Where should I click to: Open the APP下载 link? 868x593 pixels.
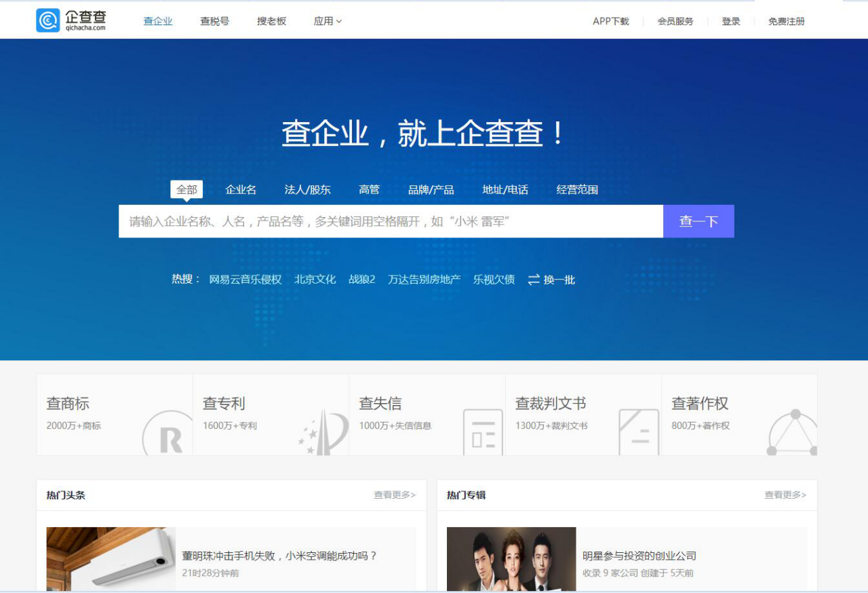tap(611, 21)
